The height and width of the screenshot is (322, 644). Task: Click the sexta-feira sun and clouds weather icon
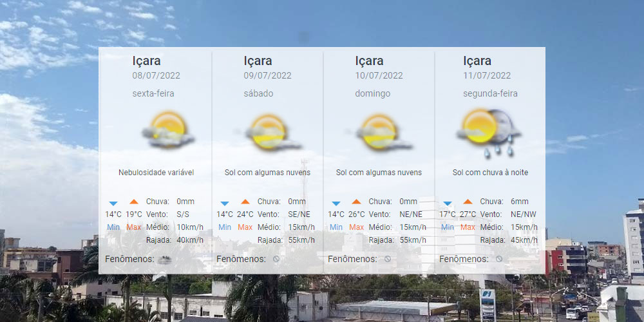[x=167, y=130]
